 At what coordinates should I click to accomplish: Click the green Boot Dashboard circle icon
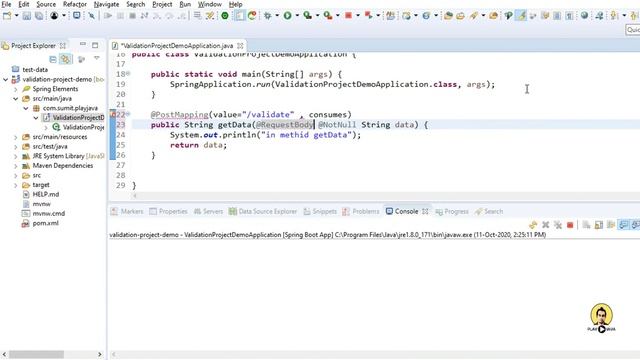click(224, 16)
